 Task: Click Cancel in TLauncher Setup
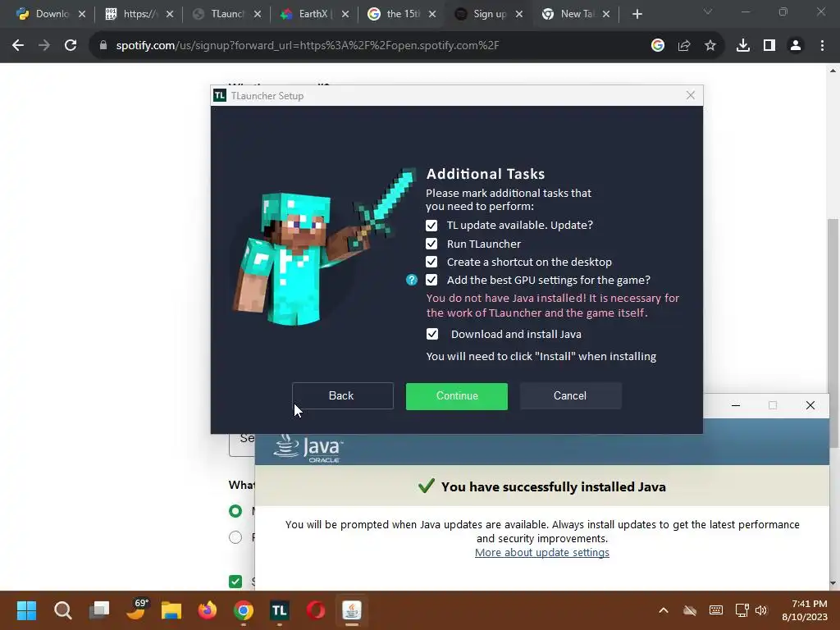coord(571,396)
